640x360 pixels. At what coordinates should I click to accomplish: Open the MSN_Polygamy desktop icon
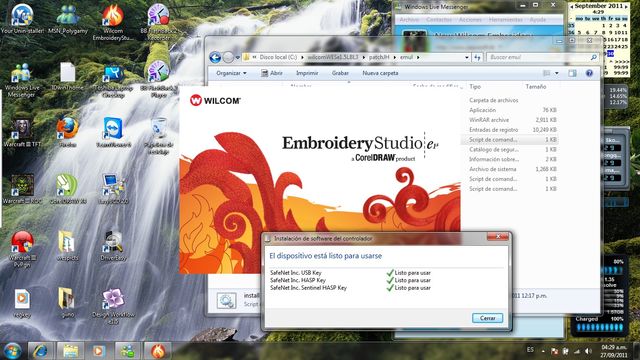[68, 18]
